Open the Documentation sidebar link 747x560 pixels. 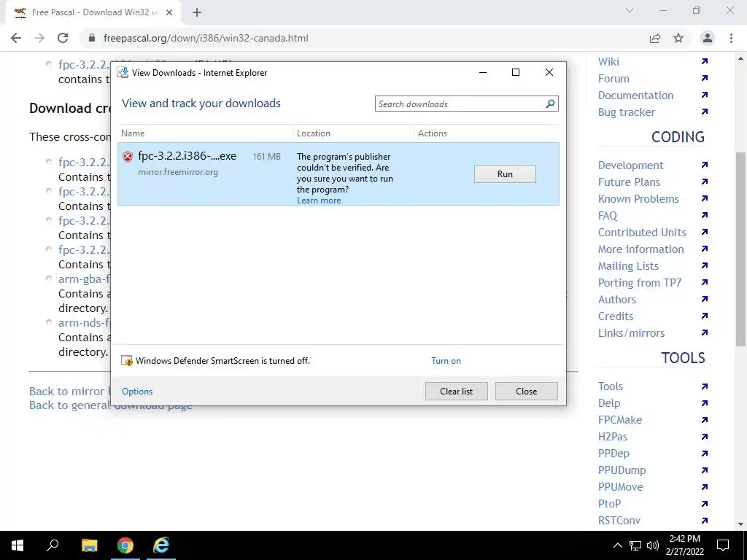(635, 96)
